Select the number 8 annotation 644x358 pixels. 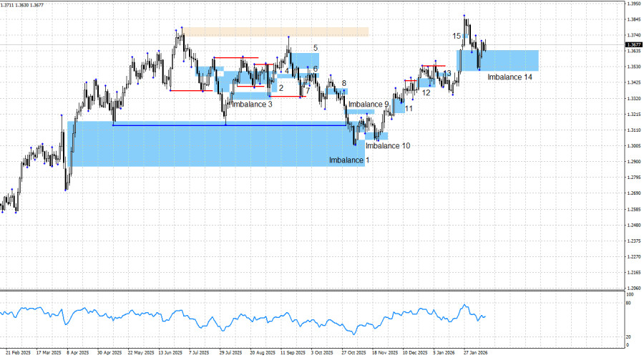click(x=344, y=84)
